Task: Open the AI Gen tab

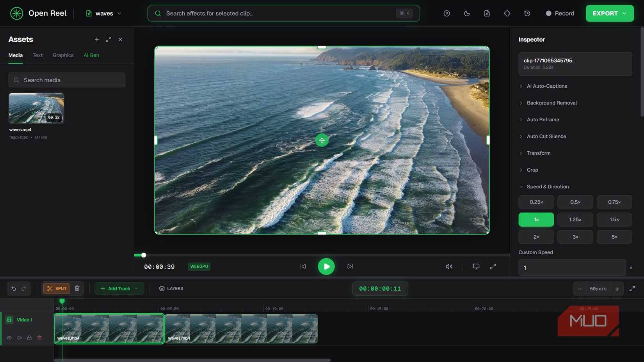Action: pyautogui.click(x=91, y=55)
